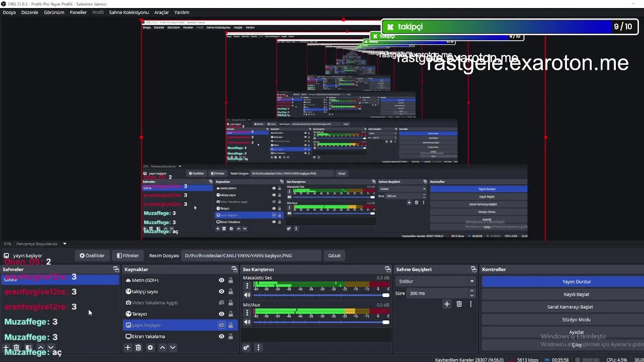Screen dimensions: 644x362
Task: Mute Masaüstü Ses speaker icon
Action: (247, 295)
